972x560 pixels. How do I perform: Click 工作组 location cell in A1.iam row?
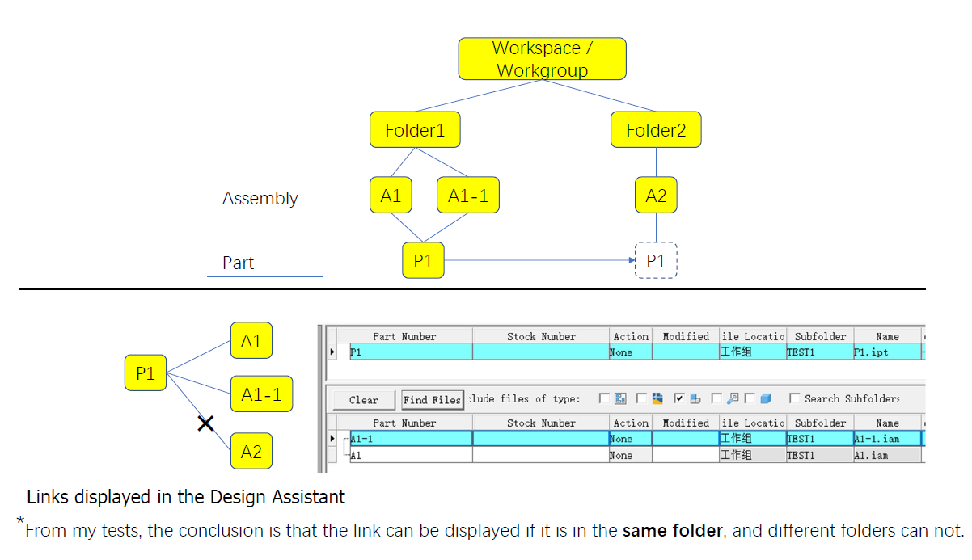(x=752, y=456)
